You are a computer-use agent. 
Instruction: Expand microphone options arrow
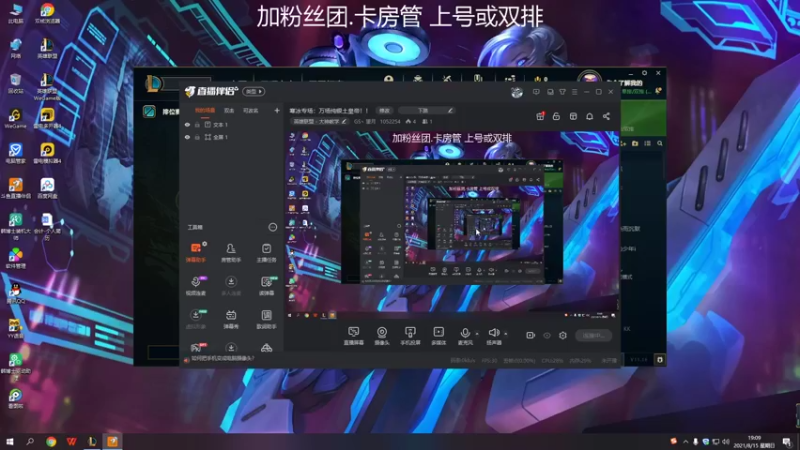pos(477,334)
